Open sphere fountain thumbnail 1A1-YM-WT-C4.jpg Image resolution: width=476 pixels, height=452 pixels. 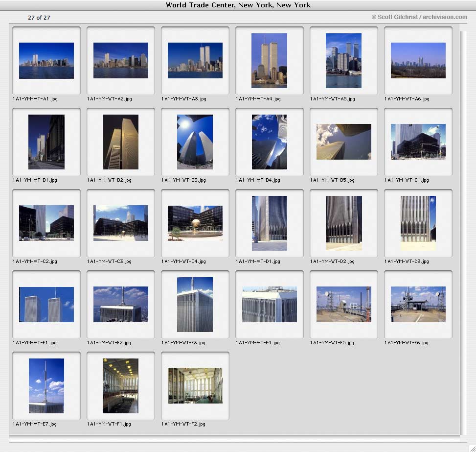(x=195, y=223)
